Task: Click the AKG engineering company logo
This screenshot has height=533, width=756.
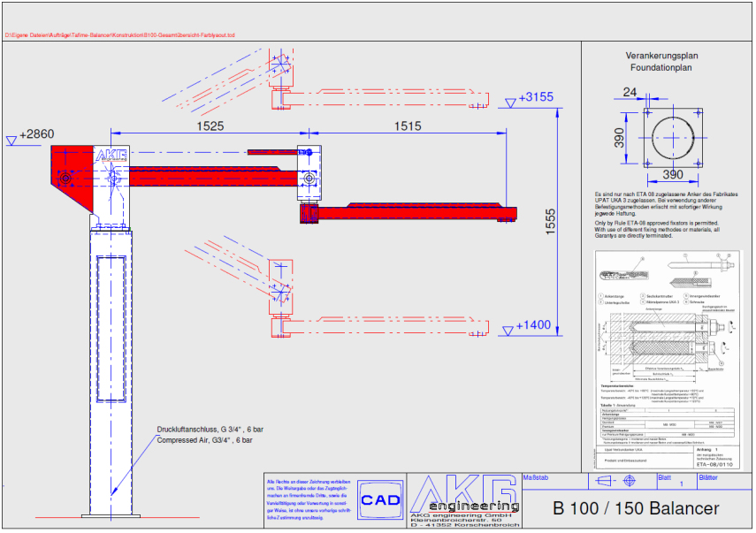Action: (462, 500)
